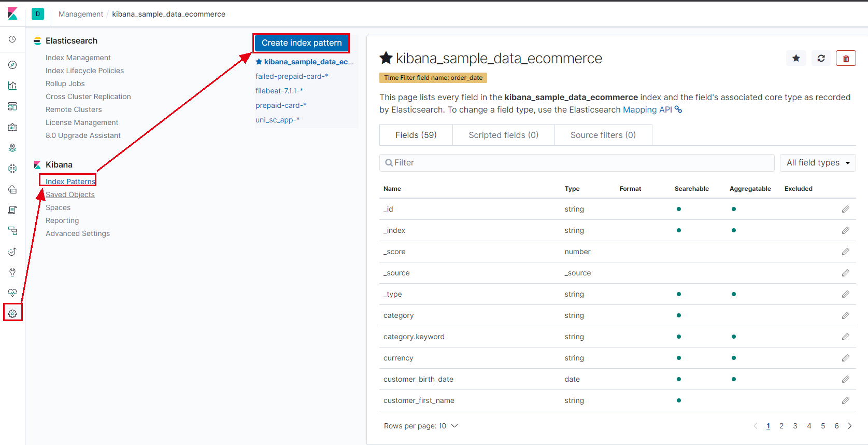Click Create index pattern button
The height and width of the screenshot is (445, 868).
tap(302, 43)
